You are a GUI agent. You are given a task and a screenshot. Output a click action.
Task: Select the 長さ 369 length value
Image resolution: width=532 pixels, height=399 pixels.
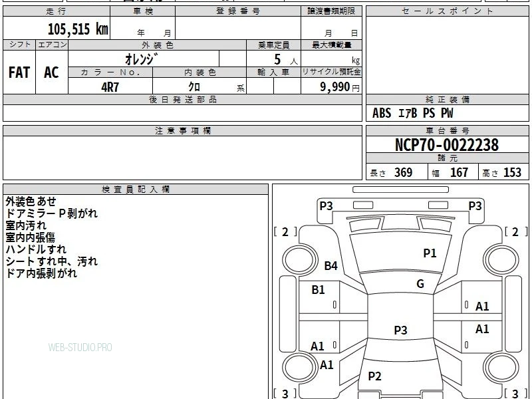[391, 173]
